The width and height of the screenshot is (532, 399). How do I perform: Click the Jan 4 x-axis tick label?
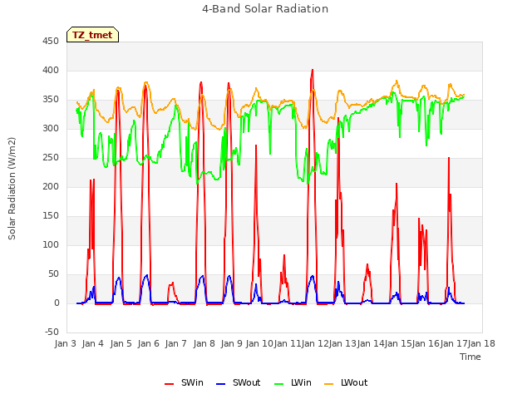[93, 343]
